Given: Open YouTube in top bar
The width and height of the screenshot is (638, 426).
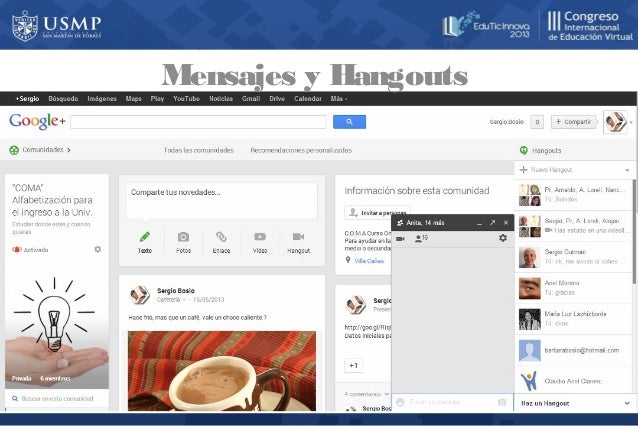Looking at the screenshot, I should pos(186,98).
